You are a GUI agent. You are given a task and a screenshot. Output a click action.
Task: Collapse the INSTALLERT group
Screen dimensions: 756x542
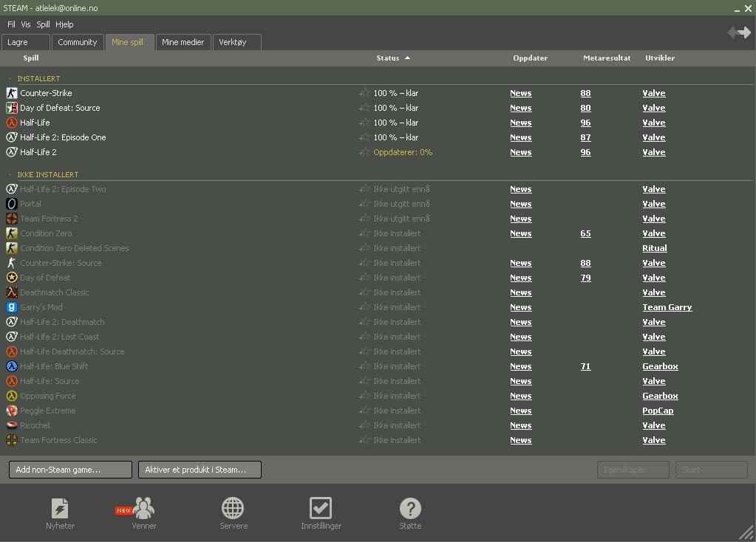tap(10, 78)
